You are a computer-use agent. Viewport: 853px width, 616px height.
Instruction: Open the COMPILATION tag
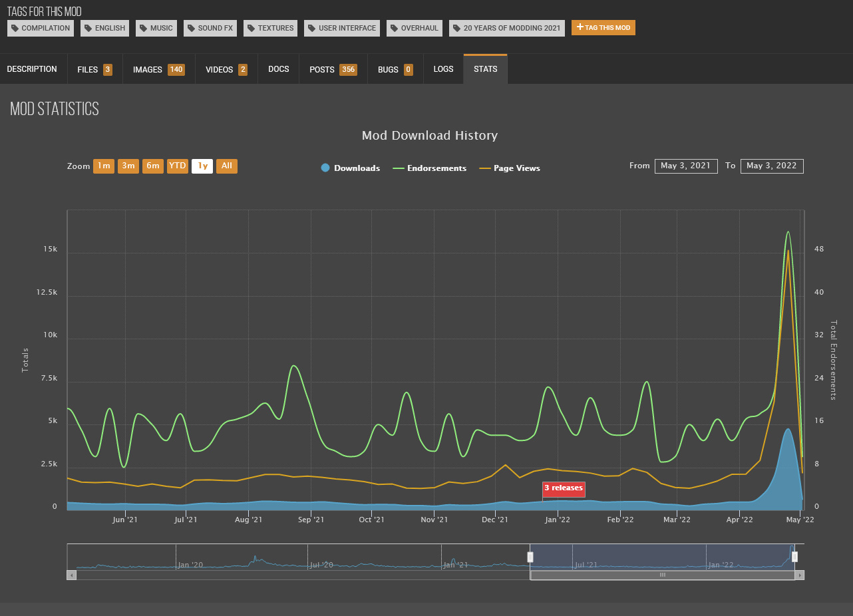[x=41, y=28]
